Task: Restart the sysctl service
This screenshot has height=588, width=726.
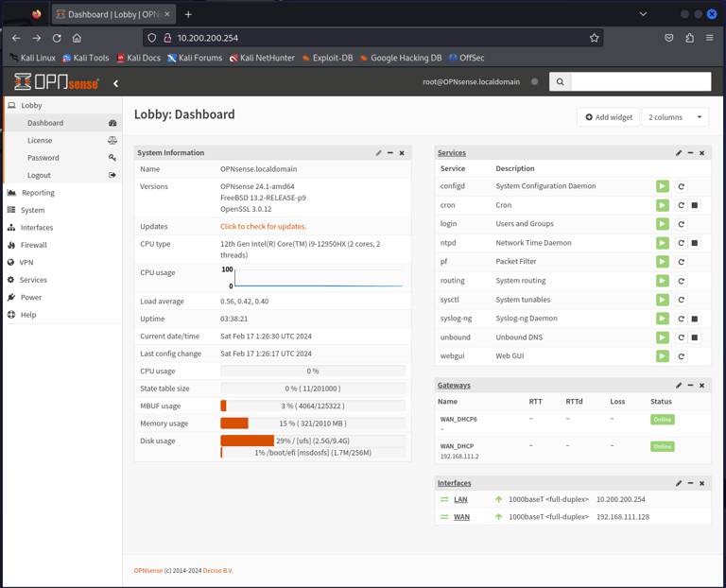Action: [x=681, y=300]
